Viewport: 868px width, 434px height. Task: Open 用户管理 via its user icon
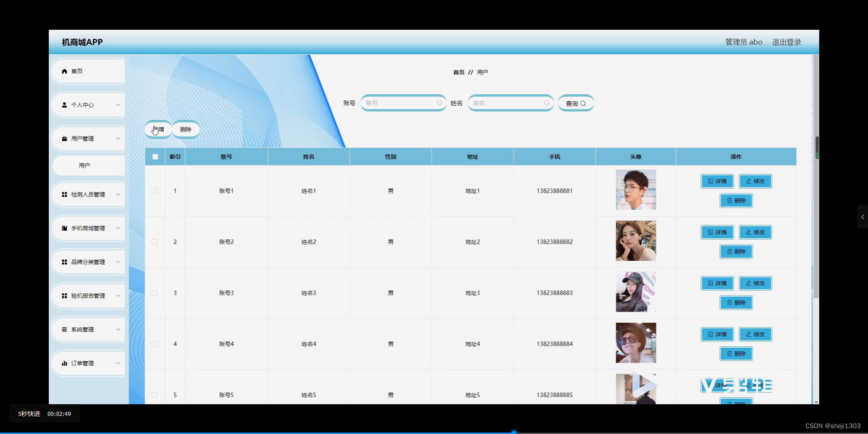[64, 138]
